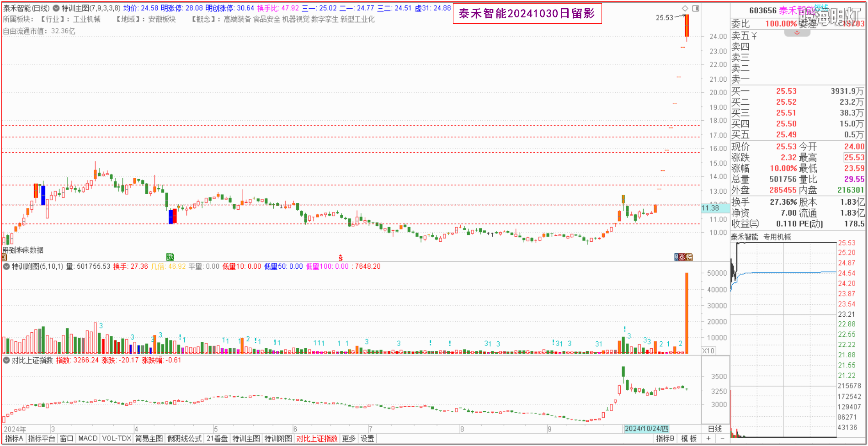Select the VOL-TDX indicator tab
This screenshot has height=446, width=868.
[117, 439]
